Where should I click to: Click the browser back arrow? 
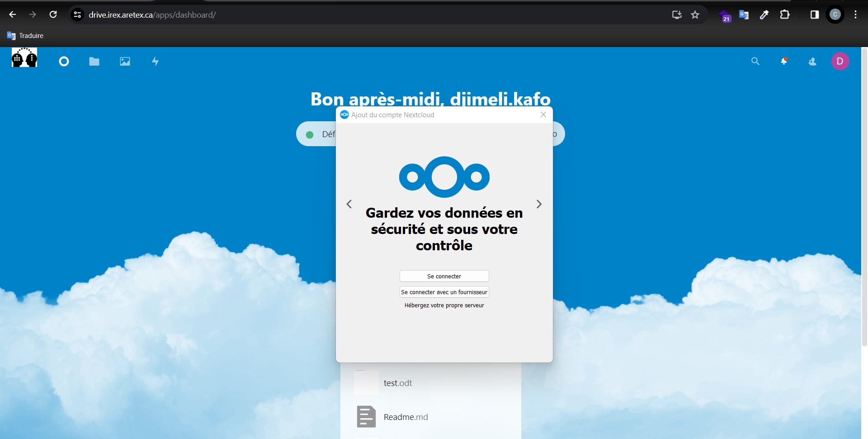pos(13,14)
